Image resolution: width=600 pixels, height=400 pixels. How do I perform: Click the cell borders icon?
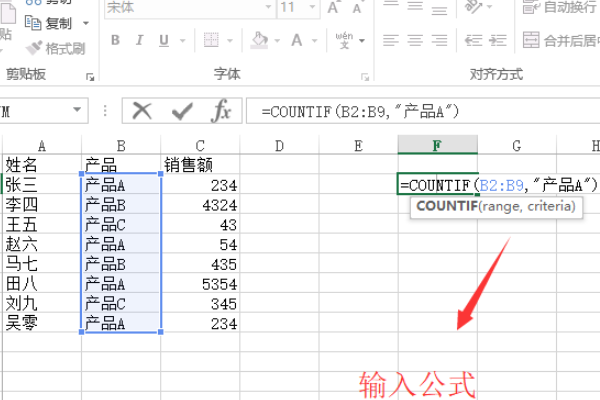pyautogui.click(x=211, y=40)
